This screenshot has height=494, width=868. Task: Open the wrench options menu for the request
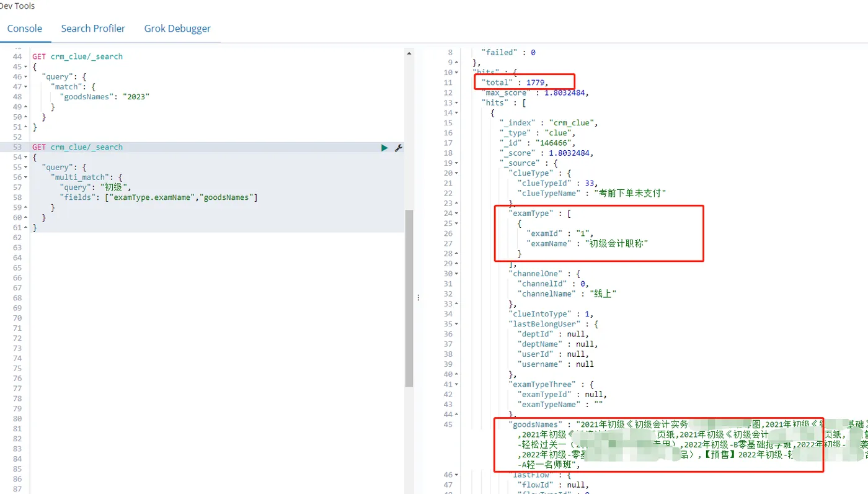(x=399, y=148)
